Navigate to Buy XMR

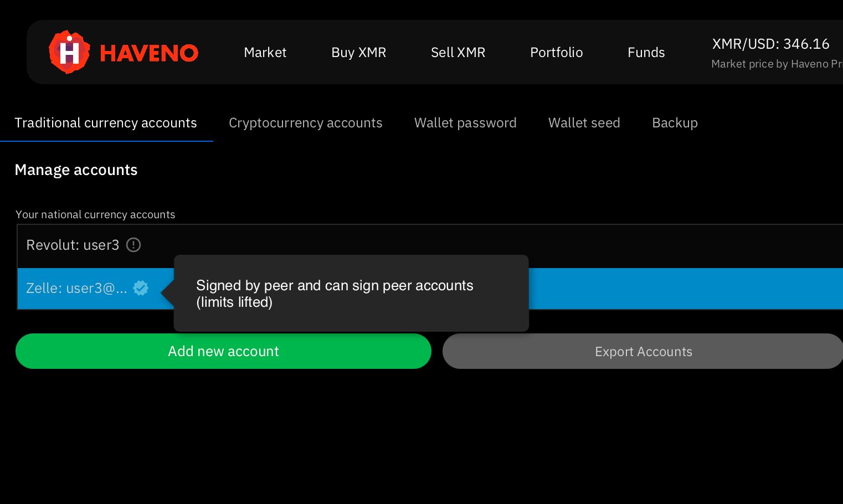358,52
